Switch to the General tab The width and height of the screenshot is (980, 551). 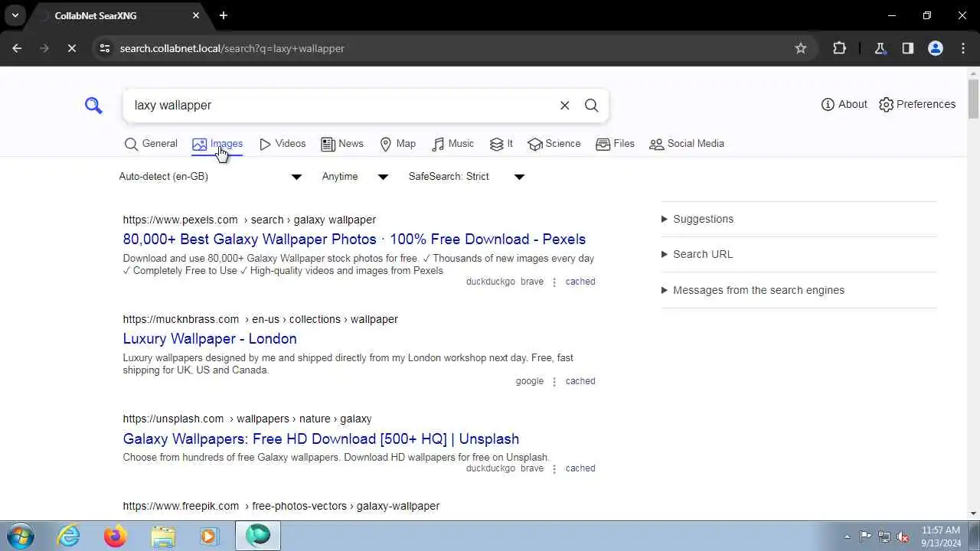tap(151, 144)
